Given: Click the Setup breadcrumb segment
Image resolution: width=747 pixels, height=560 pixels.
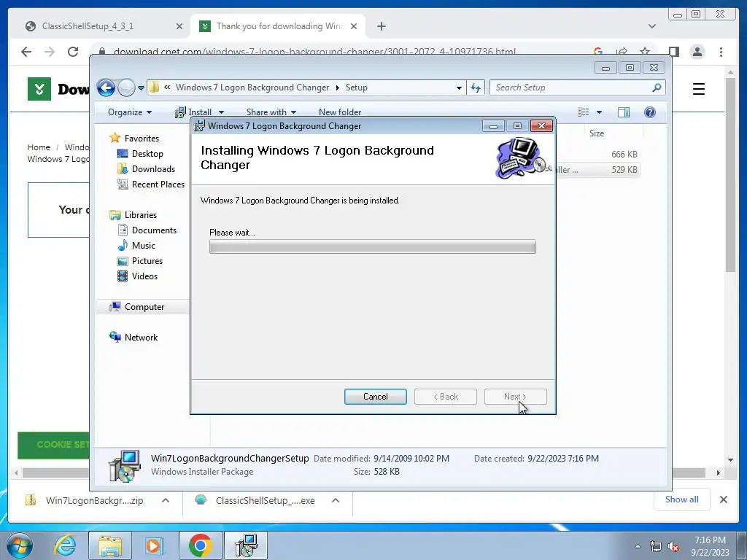Looking at the screenshot, I should (356, 87).
